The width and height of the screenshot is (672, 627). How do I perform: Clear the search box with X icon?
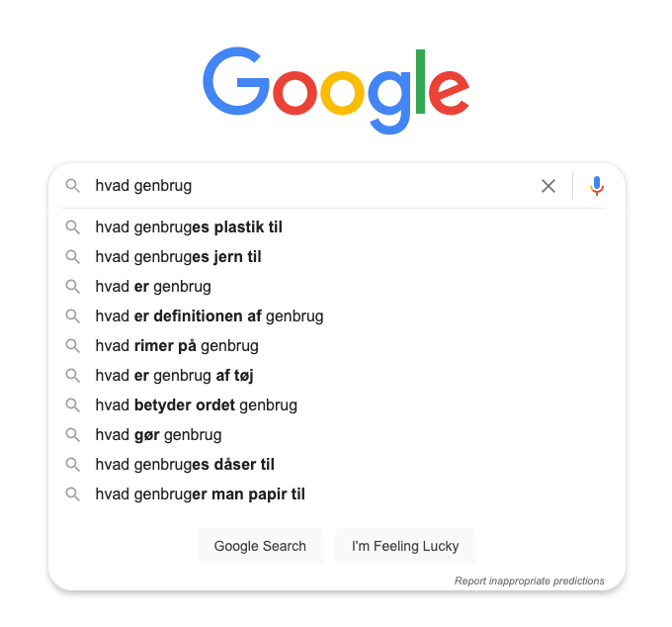(548, 186)
